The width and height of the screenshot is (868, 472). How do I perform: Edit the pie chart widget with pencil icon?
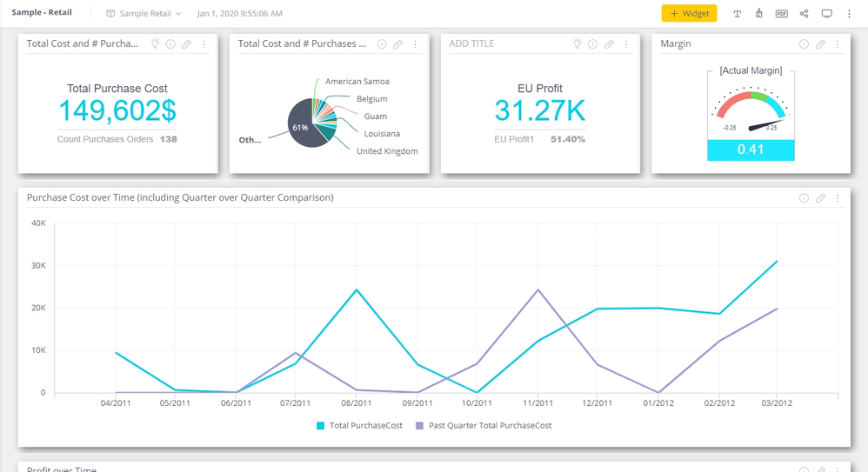click(397, 44)
